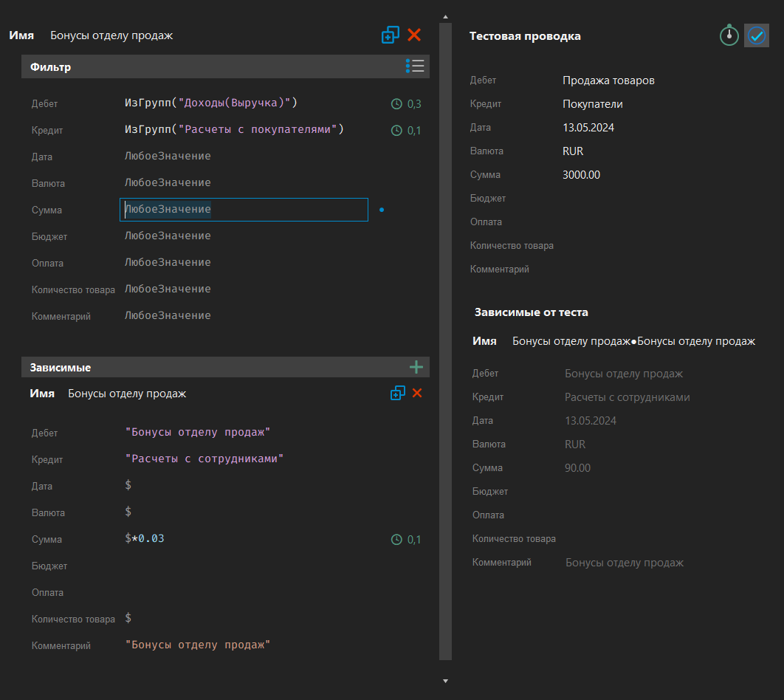The width and height of the screenshot is (784, 700).
Task: Select the Имя value Бонусы отделу продаж
Action: click(111, 35)
